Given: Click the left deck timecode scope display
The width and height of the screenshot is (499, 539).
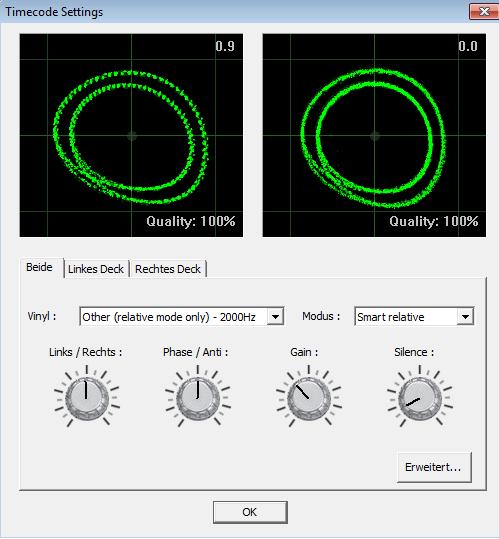Looking at the screenshot, I should point(131,135).
